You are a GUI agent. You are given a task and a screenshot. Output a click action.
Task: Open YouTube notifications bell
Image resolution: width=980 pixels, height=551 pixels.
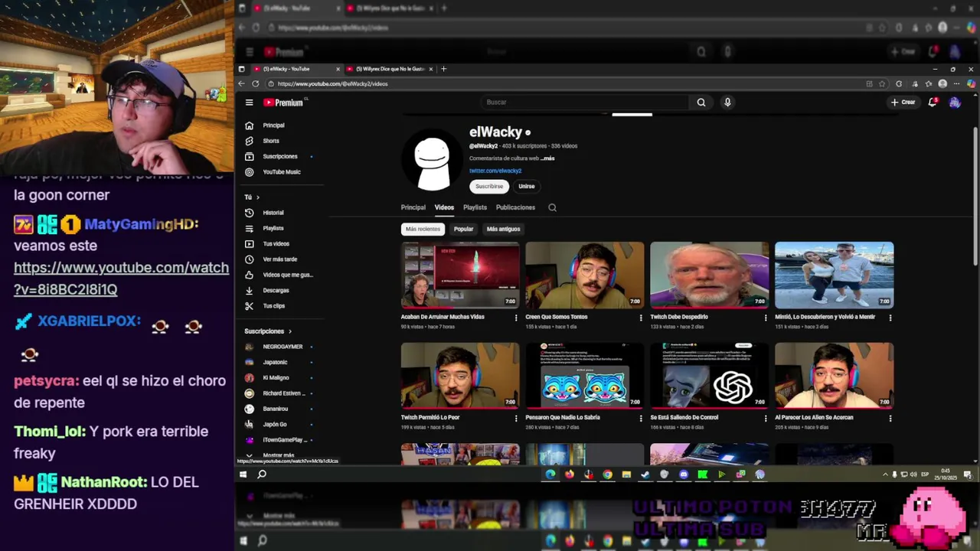[x=932, y=103]
